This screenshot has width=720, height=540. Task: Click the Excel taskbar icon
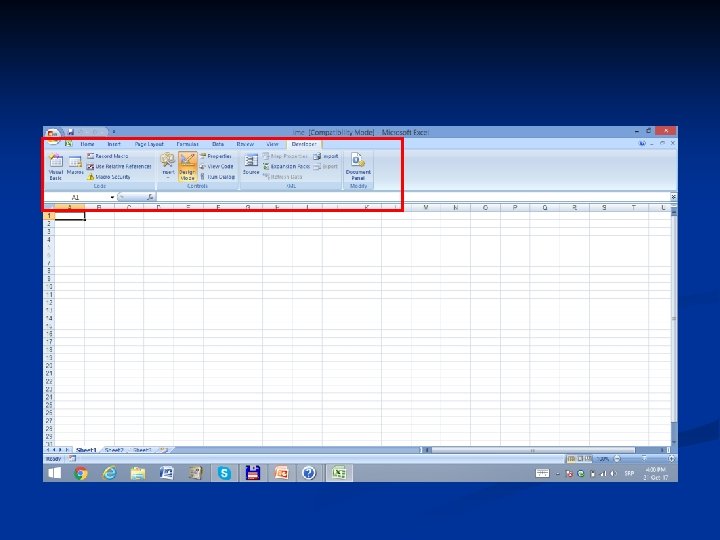[339, 473]
